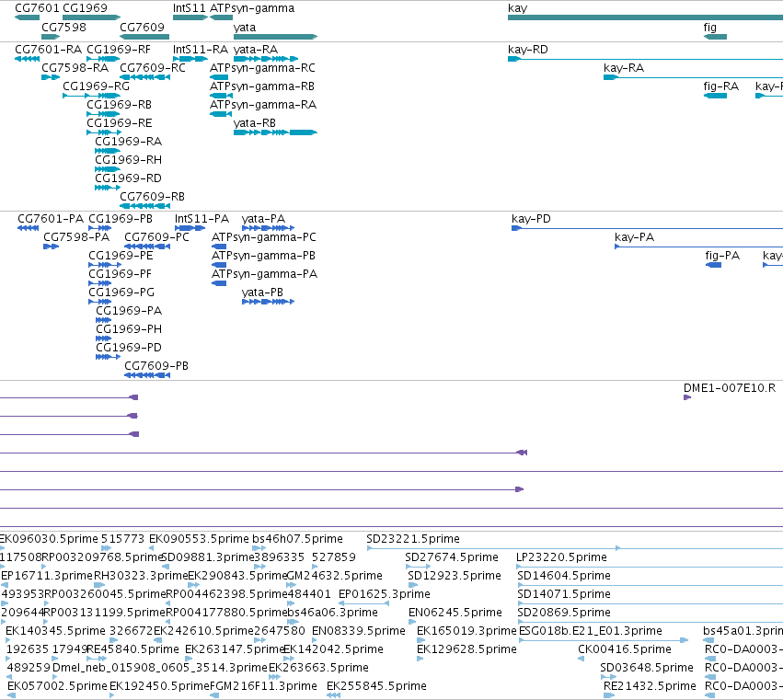
Task: Select protein yata-PB
Action: (262, 293)
